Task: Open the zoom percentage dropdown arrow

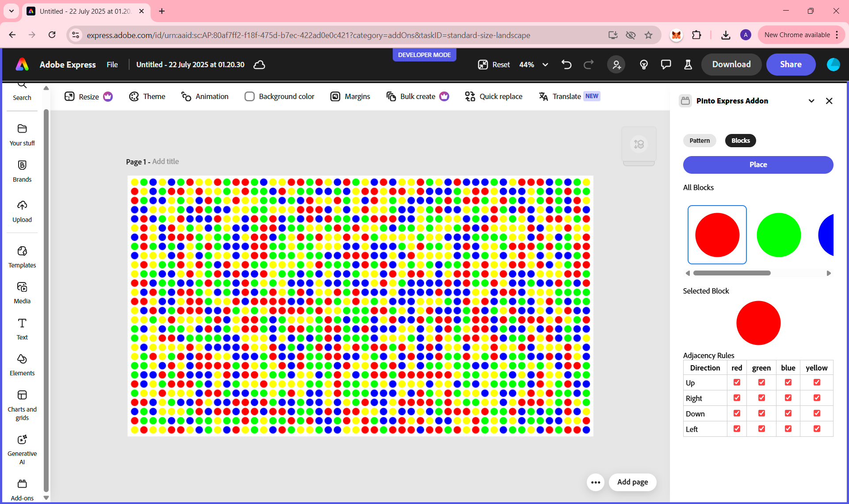Action: tap(545, 65)
